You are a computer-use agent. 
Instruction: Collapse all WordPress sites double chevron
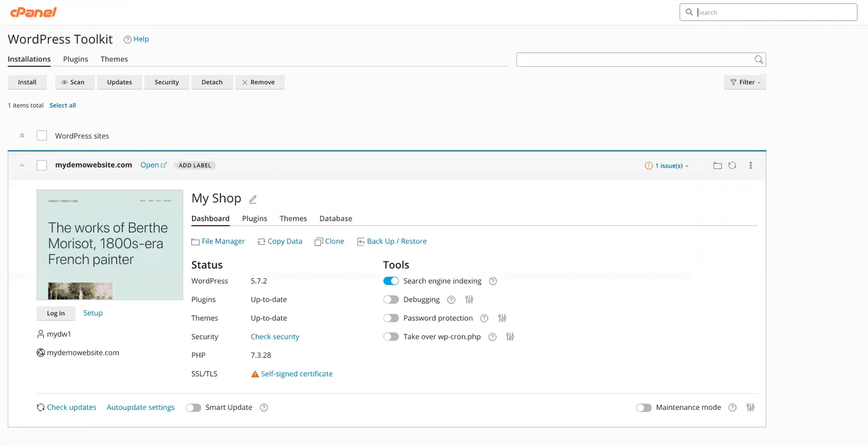[x=22, y=136]
